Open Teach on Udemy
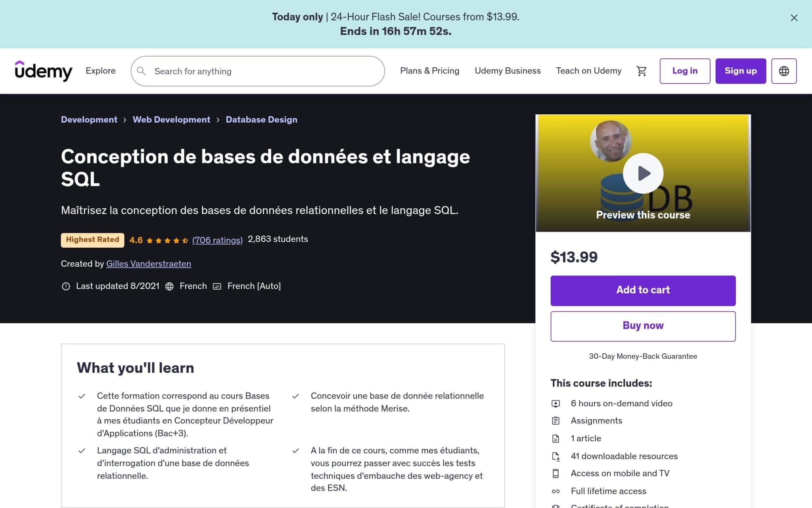Screen dimensions: 812x508 pyautogui.click(x=588, y=71)
